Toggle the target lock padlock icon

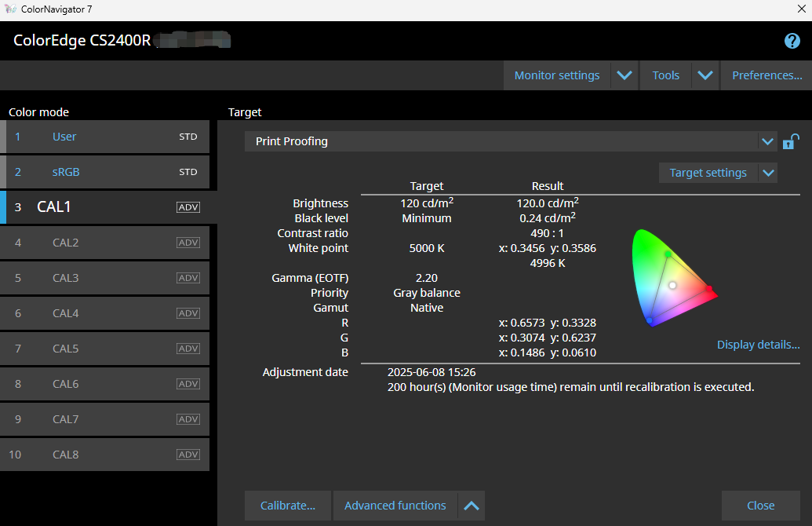click(x=790, y=141)
